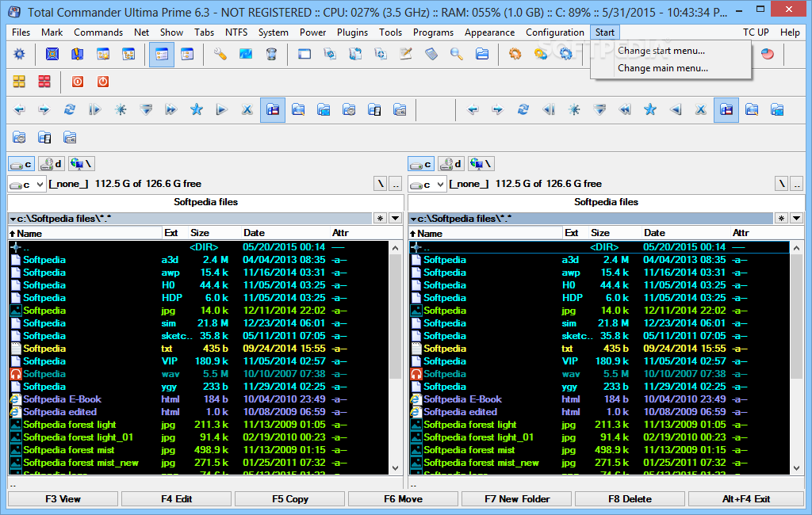This screenshot has height=515, width=812.
Task: Click the yellow four-squares icon
Action: [19, 82]
